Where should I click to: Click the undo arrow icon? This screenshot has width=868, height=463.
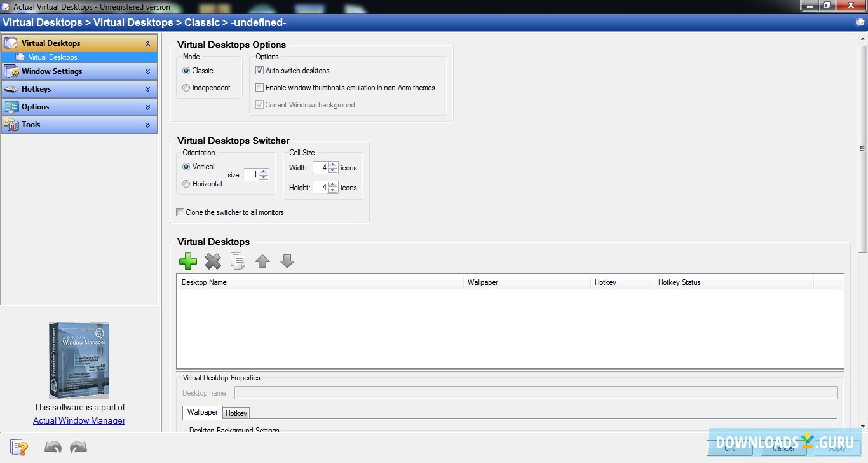tap(53, 447)
